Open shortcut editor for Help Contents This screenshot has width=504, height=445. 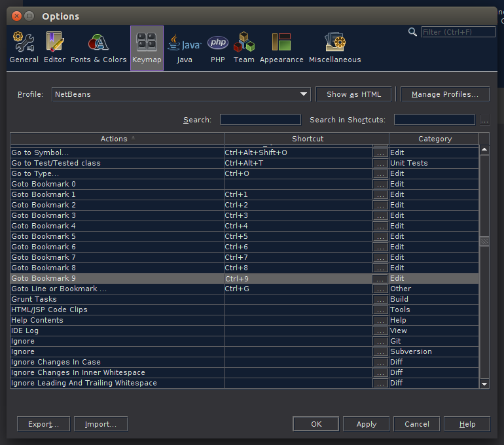click(x=380, y=321)
